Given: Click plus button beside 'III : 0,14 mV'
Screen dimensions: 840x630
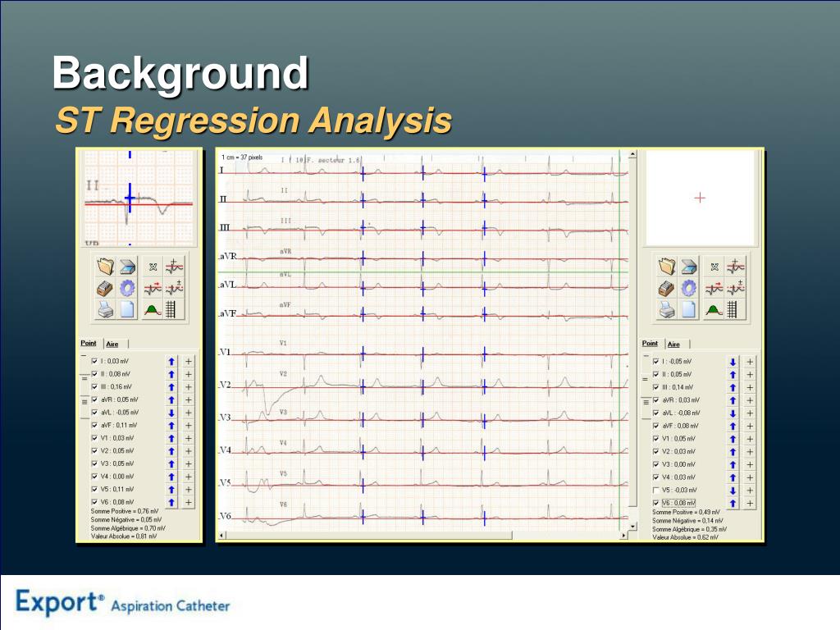Looking at the screenshot, I should [x=750, y=388].
